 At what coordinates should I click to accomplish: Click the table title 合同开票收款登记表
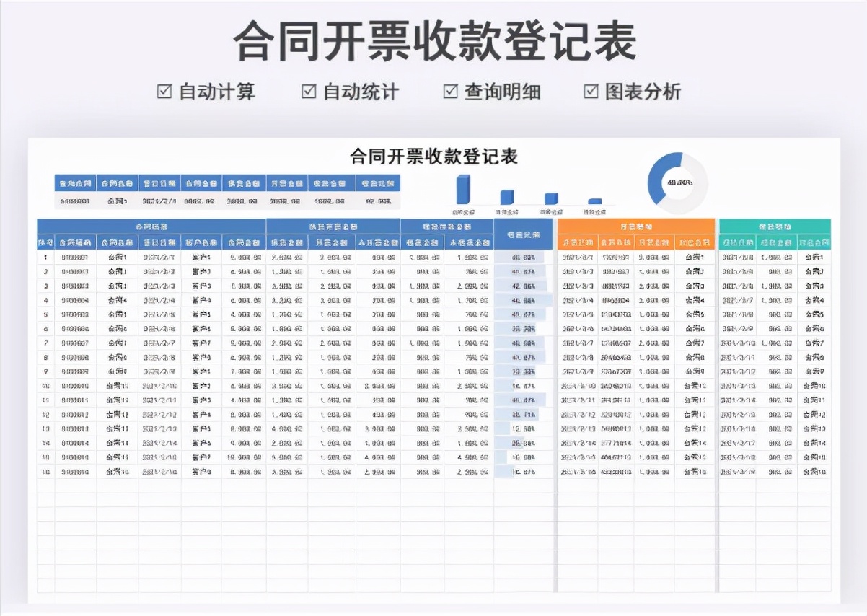434,157
